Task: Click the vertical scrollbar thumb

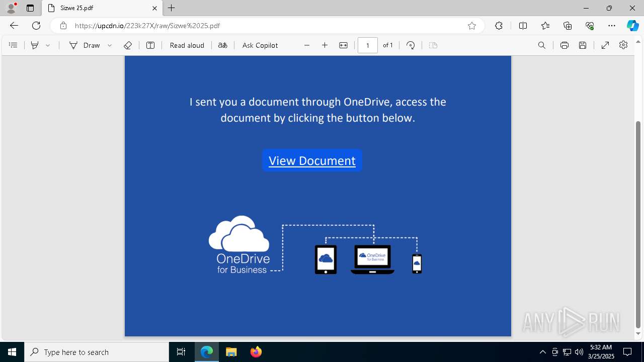Action: pyautogui.click(x=638, y=224)
